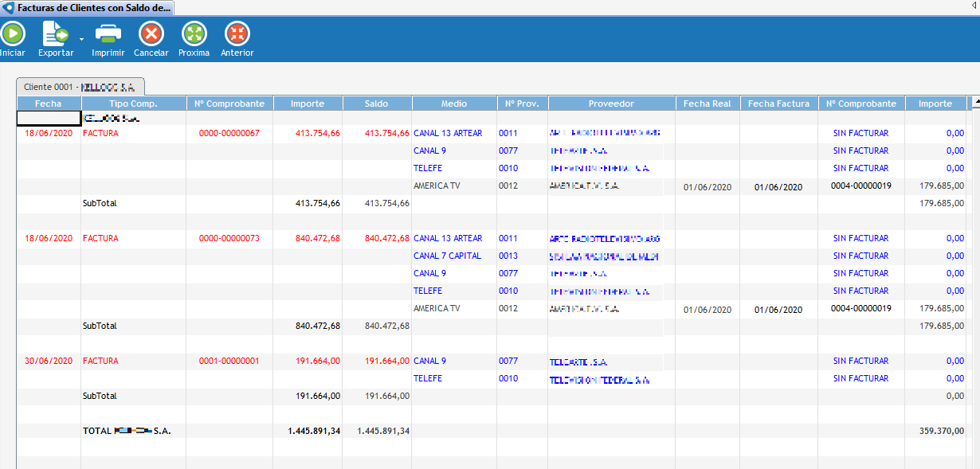
Task: Click the Fecha Factura column header
Action: coord(778,104)
